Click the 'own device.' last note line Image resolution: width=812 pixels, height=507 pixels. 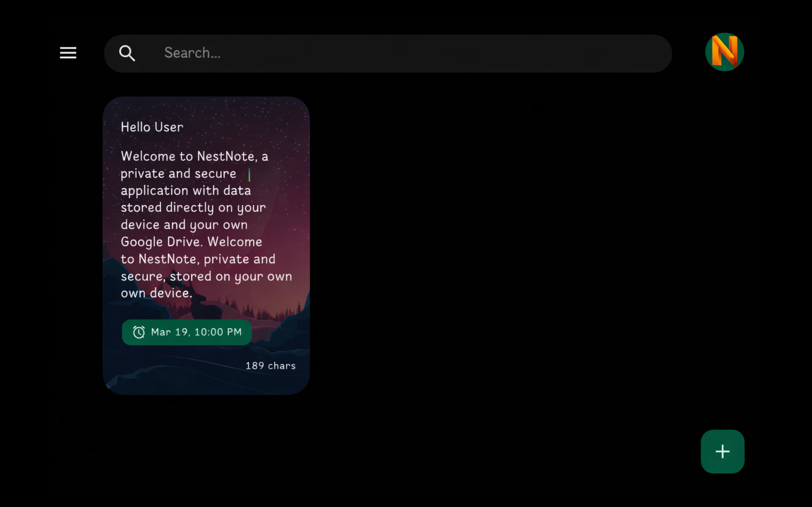coord(156,293)
